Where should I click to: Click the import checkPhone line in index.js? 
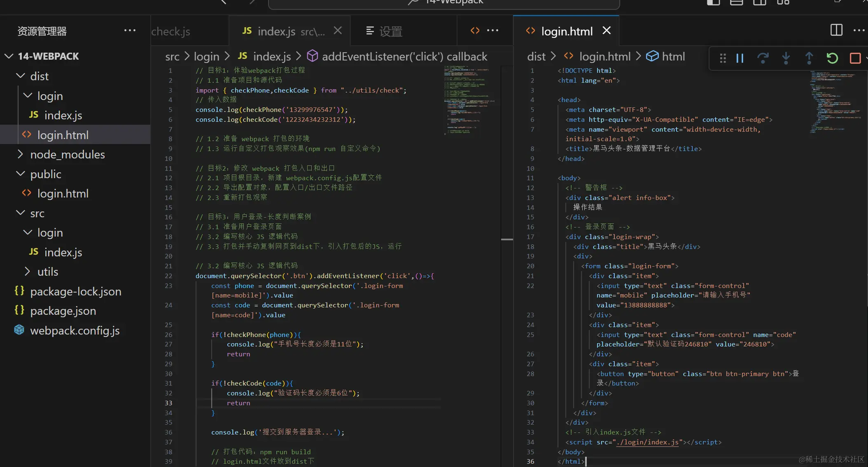coord(301,90)
